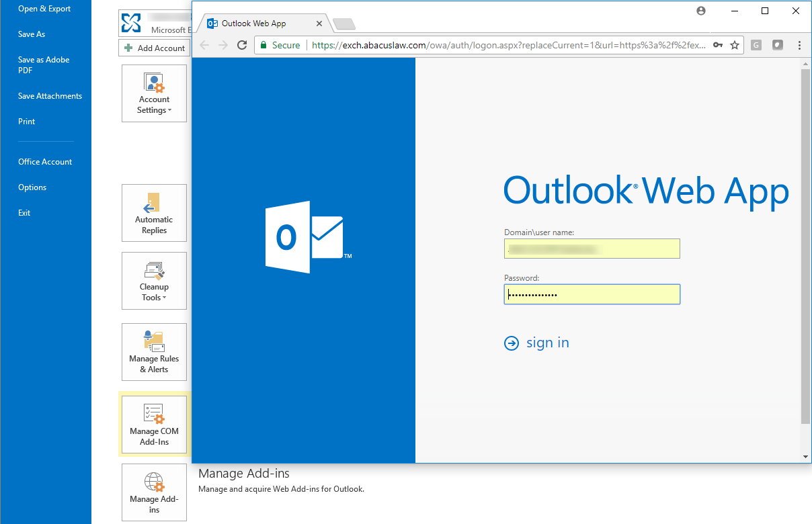Open Account Settings dropdown in Outlook

154,93
